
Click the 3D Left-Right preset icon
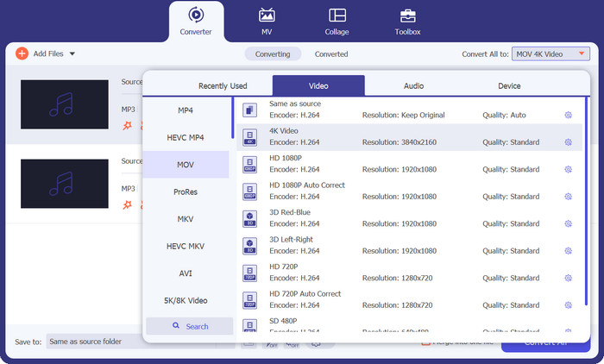pyautogui.click(x=249, y=246)
